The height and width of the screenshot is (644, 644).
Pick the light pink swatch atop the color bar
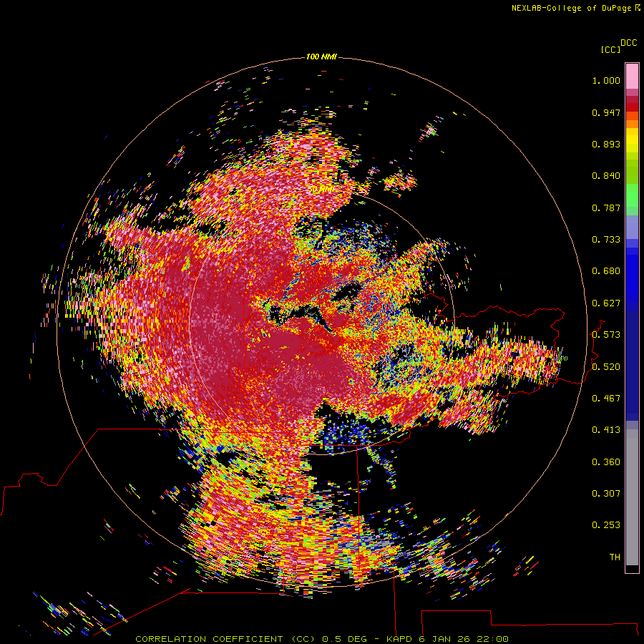click(x=632, y=76)
